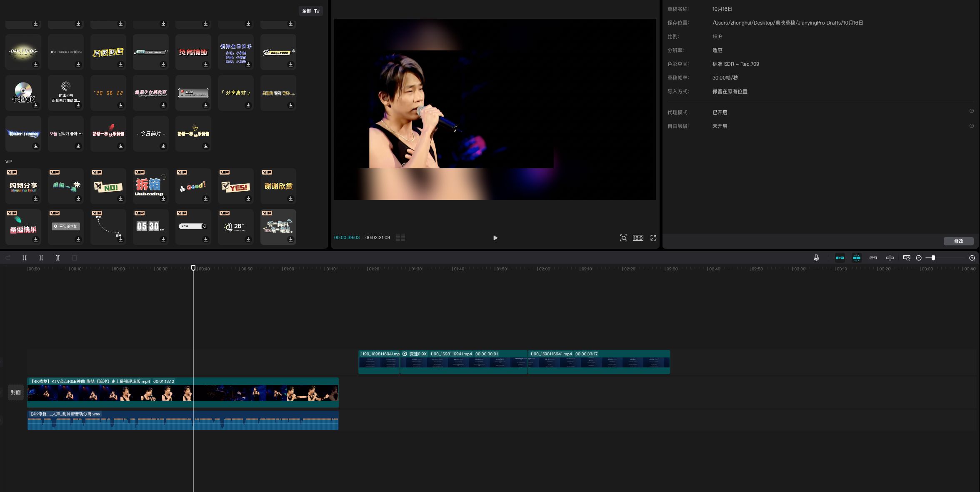Click help icon next to 代理模式

(972, 111)
